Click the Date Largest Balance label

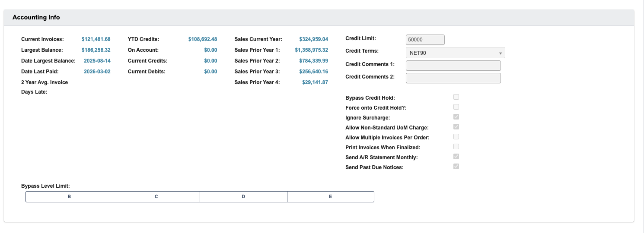click(48, 61)
